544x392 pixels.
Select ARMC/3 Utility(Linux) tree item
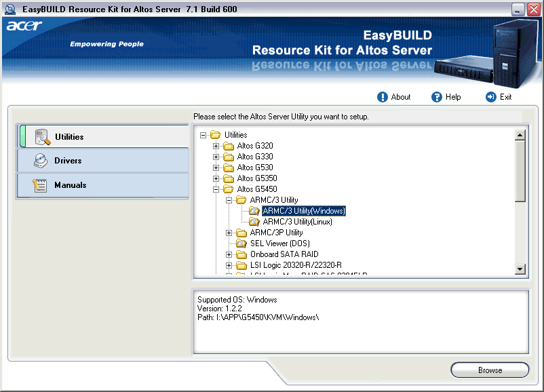(297, 222)
